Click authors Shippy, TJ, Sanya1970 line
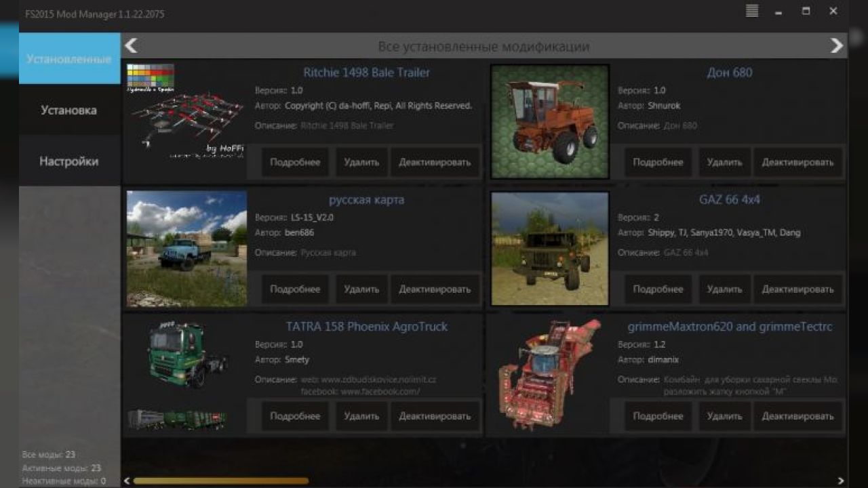Image resolution: width=868 pixels, height=488 pixels. coord(724,232)
